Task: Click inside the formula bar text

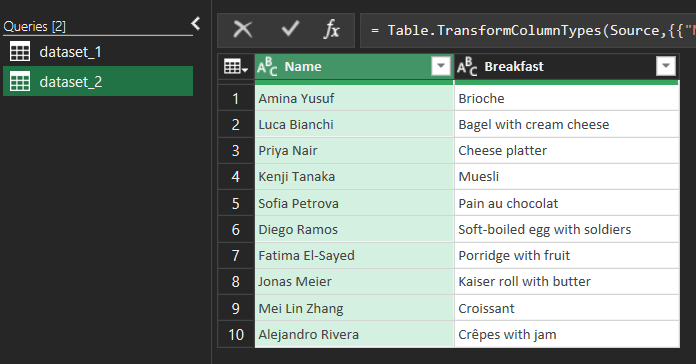Action: (x=528, y=30)
